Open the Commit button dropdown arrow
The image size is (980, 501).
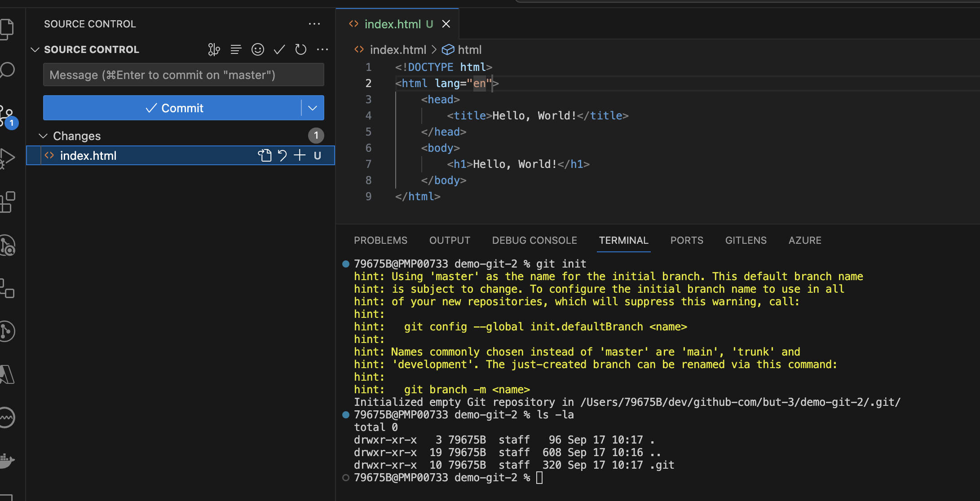[313, 108]
